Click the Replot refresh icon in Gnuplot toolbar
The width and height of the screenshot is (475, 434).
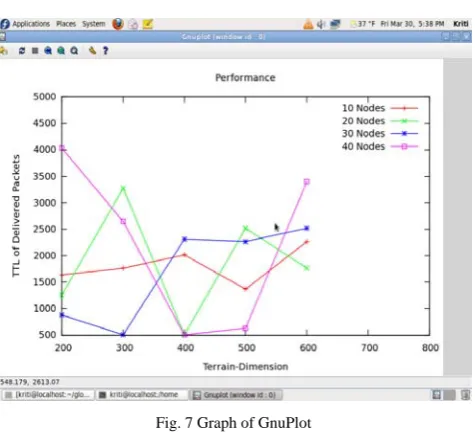tap(22, 51)
